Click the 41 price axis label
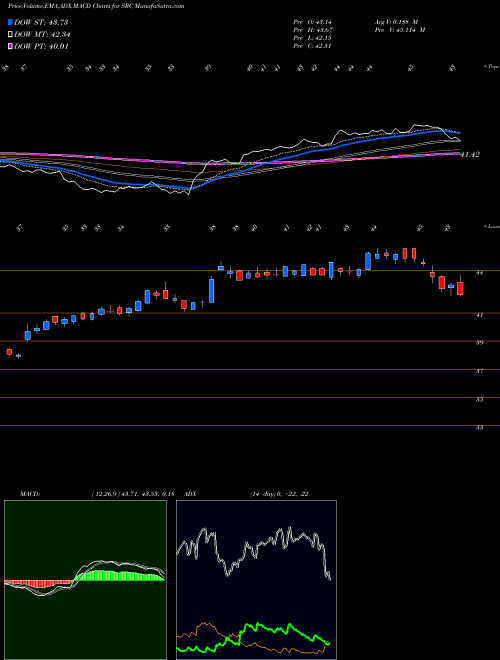This screenshot has width=500, height=660. click(x=479, y=314)
